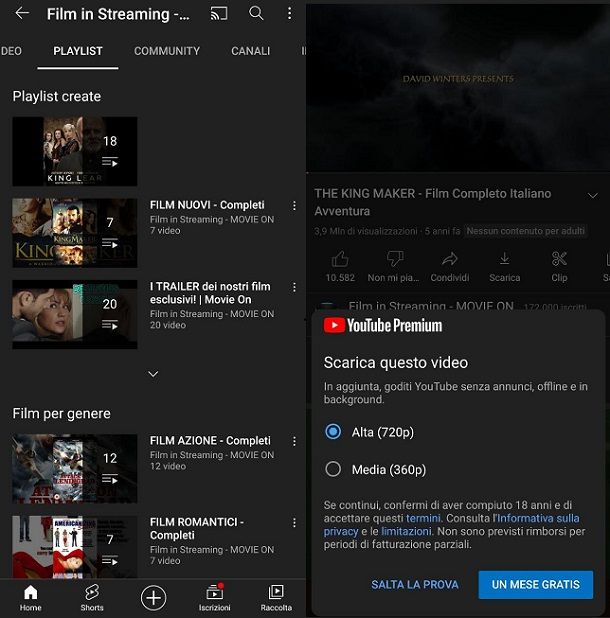Switch to the partially visible VIDEO tab

(11, 51)
